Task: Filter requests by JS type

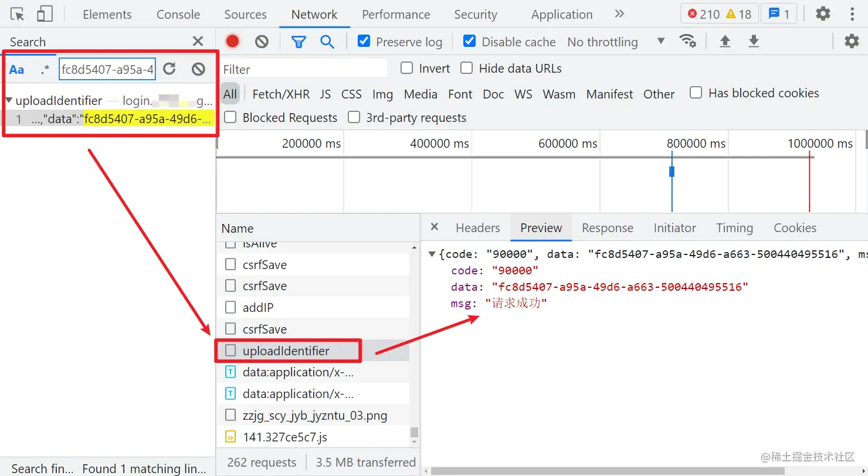Action: click(x=325, y=94)
